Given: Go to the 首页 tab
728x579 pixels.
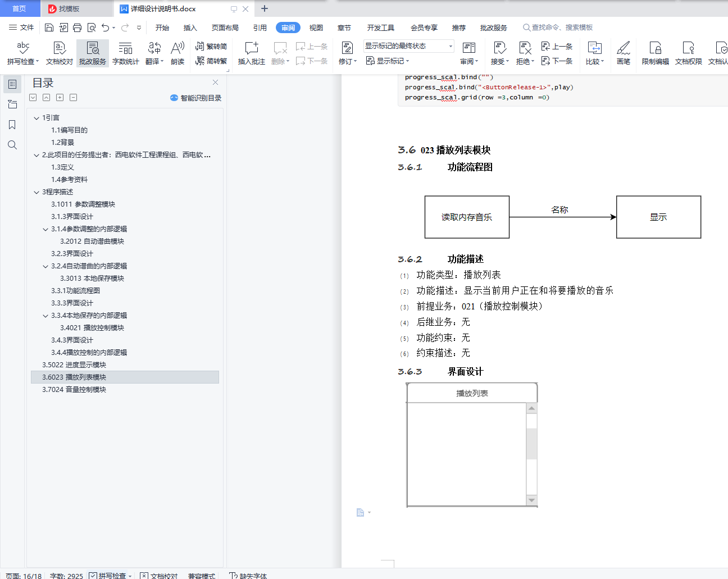Looking at the screenshot, I should (20, 8).
